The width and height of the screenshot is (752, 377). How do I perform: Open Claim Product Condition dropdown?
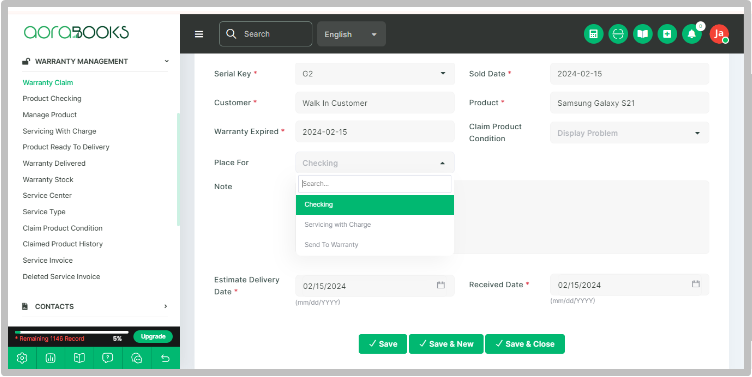click(x=629, y=133)
